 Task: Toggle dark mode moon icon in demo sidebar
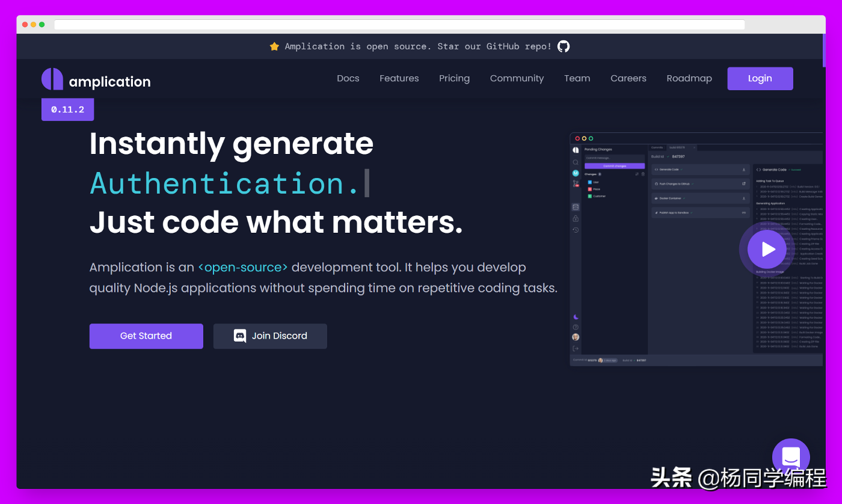coord(576,317)
